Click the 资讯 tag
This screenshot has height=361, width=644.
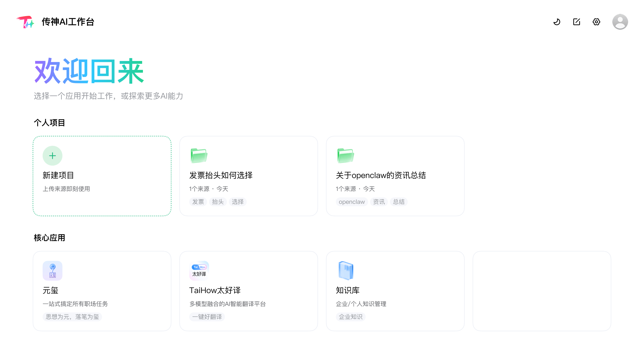[x=379, y=202]
